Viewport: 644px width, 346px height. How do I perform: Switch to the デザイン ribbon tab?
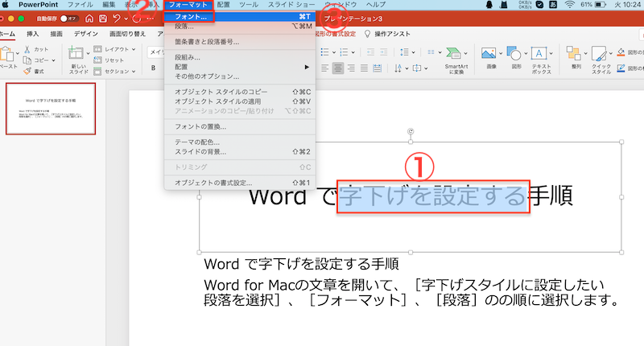tap(86, 34)
